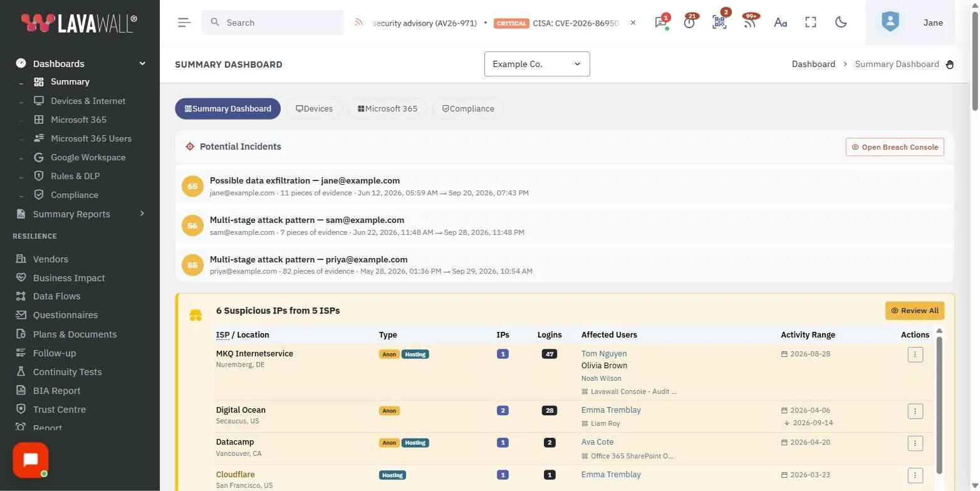This screenshot has width=980, height=491.
Task: Open actions menu for MKQ Internetservice row
Action: [x=915, y=354]
